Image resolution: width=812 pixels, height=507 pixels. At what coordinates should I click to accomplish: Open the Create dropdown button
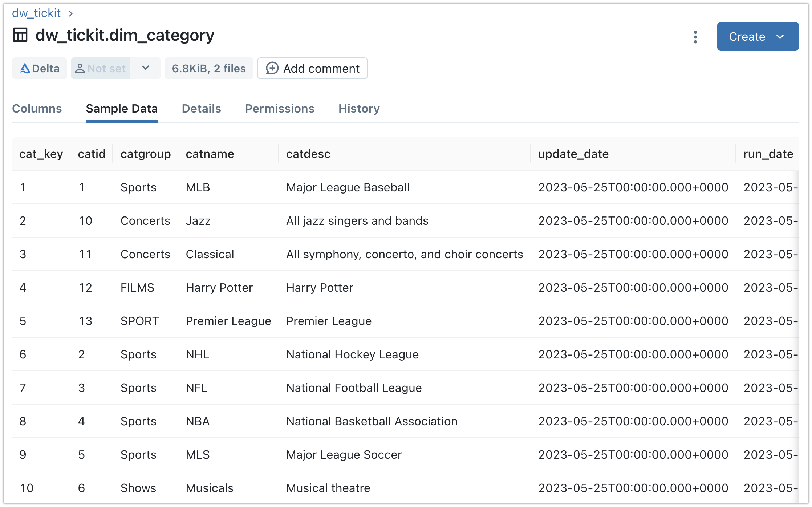(x=758, y=36)
